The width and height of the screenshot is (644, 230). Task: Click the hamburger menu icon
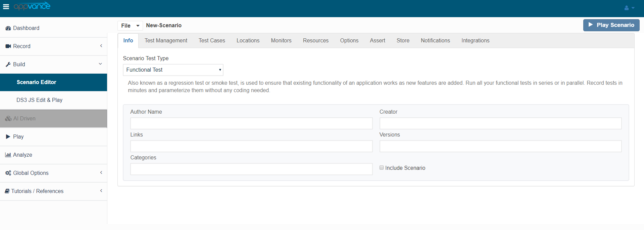[x=6, y=7]
